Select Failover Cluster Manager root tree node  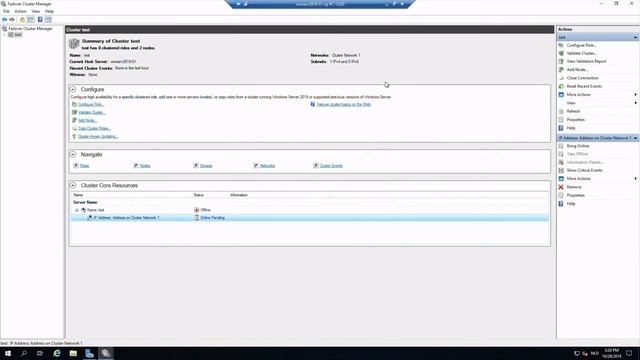tap(30, 29)
